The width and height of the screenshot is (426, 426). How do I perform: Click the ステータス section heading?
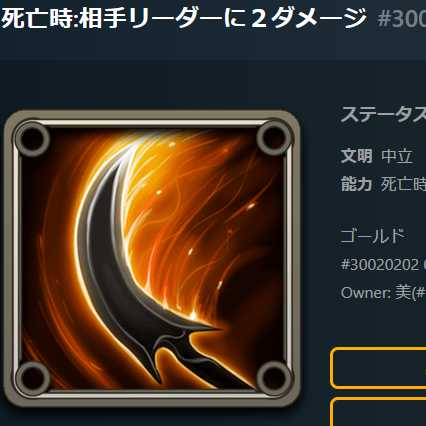coord(383,115)
